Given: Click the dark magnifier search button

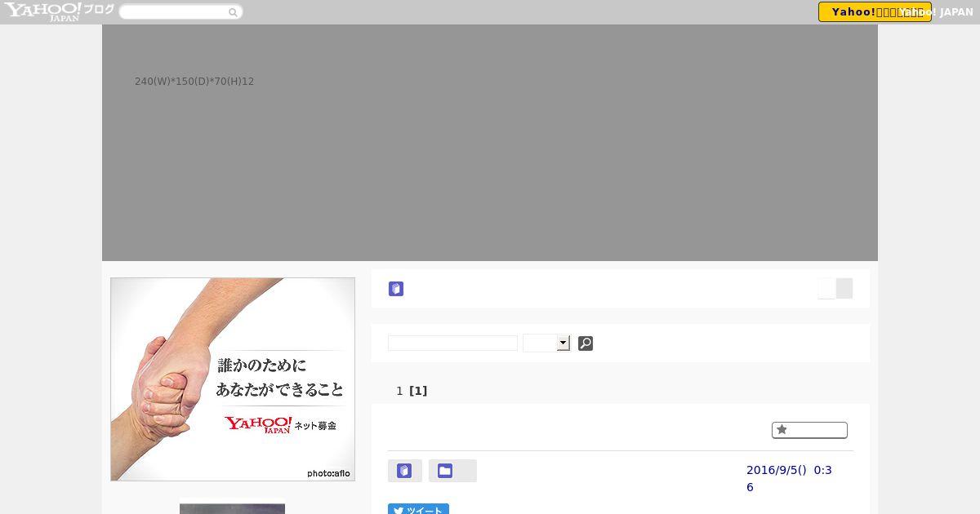Looking at the screenshot, I should [586, 343].
